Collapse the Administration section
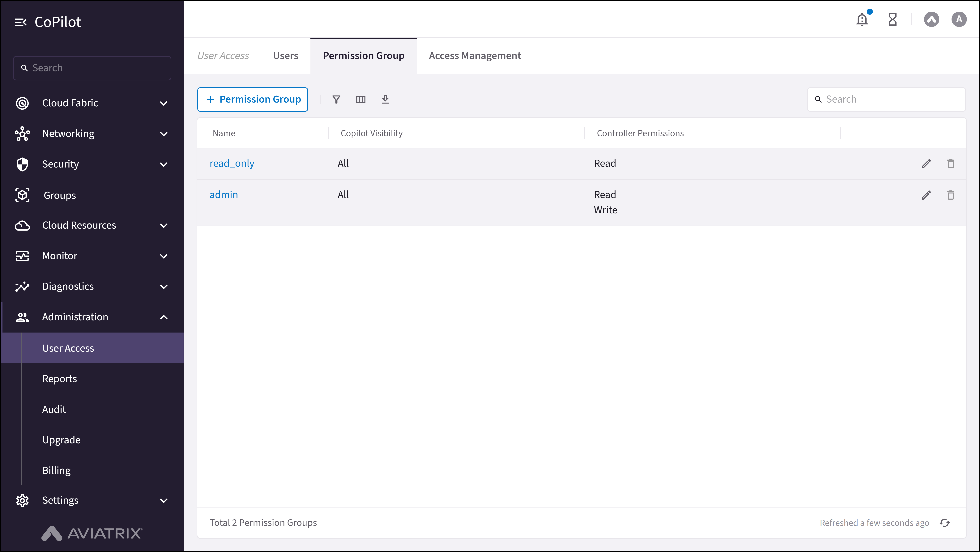 click(164, 317)
